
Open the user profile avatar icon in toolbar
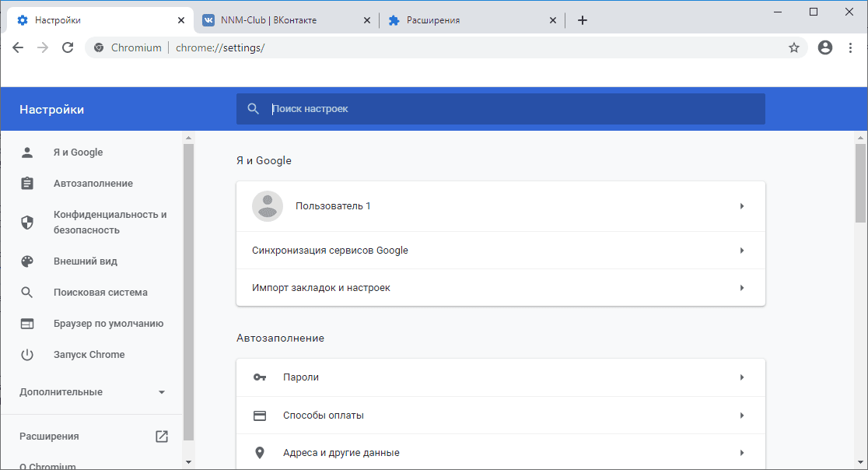coord(825,47)
